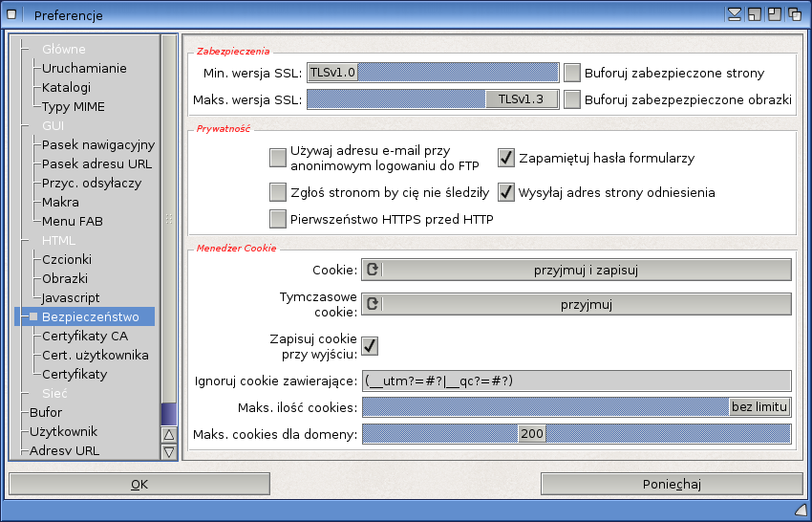Open Uruchamianie preferences page
The height and width of the screenshot is (522, 812).
tap(84, 69)
